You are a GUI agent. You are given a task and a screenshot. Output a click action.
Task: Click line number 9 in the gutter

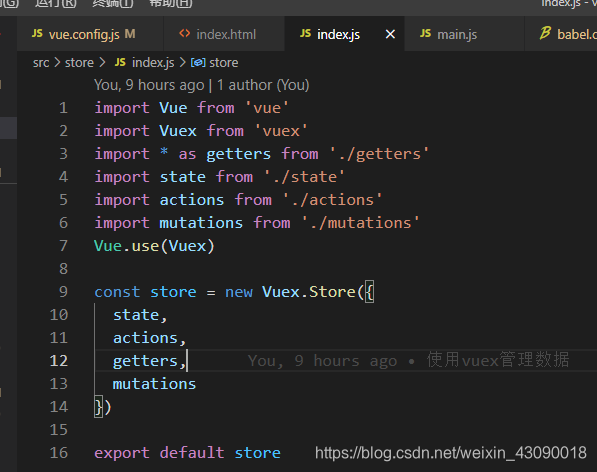tap(63, 292)
